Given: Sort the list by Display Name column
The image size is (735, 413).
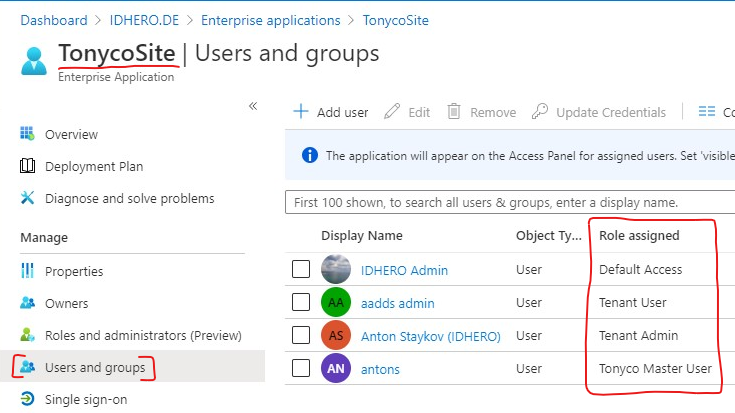Looking at the screenshot, I should click(361, 236).
